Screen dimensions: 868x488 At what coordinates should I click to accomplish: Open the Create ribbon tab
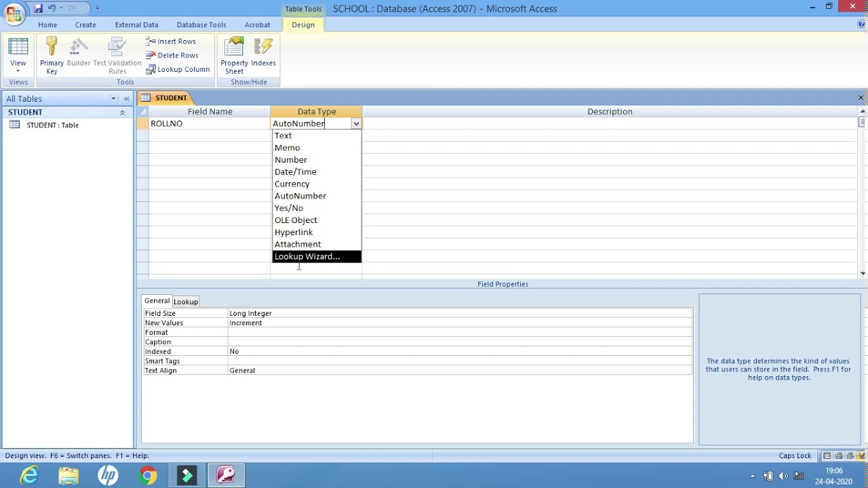[x=85, y=24]
